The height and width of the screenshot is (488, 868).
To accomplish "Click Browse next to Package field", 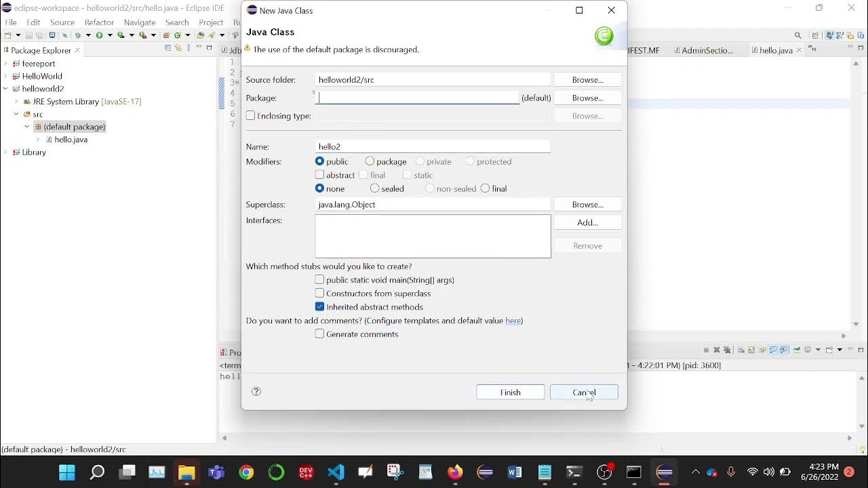I will point(588,98).
